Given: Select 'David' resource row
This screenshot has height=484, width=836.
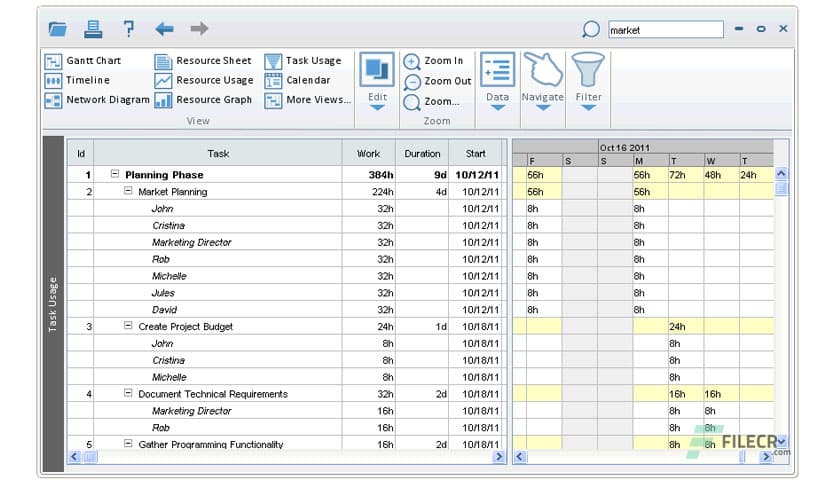Looking at the screenshot, I should [164, 310].
